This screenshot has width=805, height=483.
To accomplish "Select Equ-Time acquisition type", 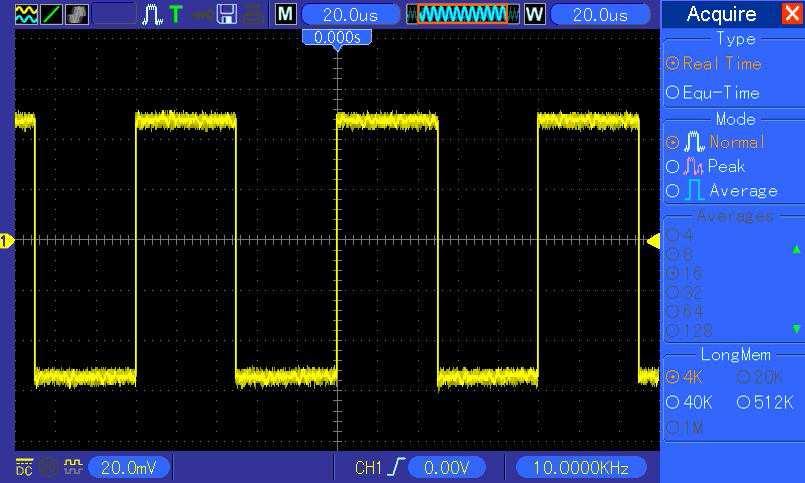I will coord(713,93).
